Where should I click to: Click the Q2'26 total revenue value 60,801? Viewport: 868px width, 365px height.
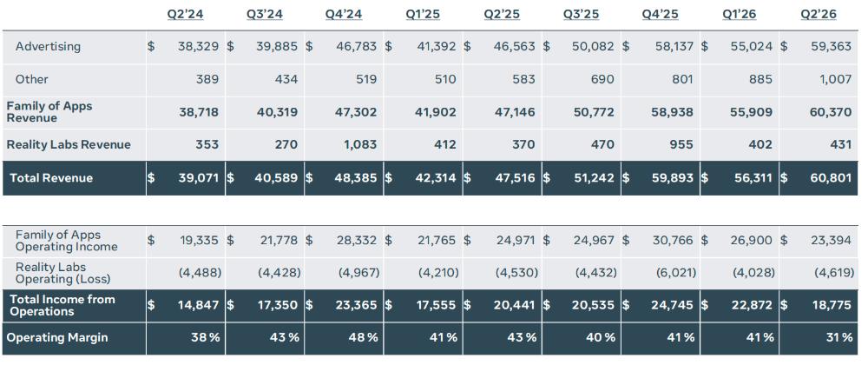tap(828, 178)
